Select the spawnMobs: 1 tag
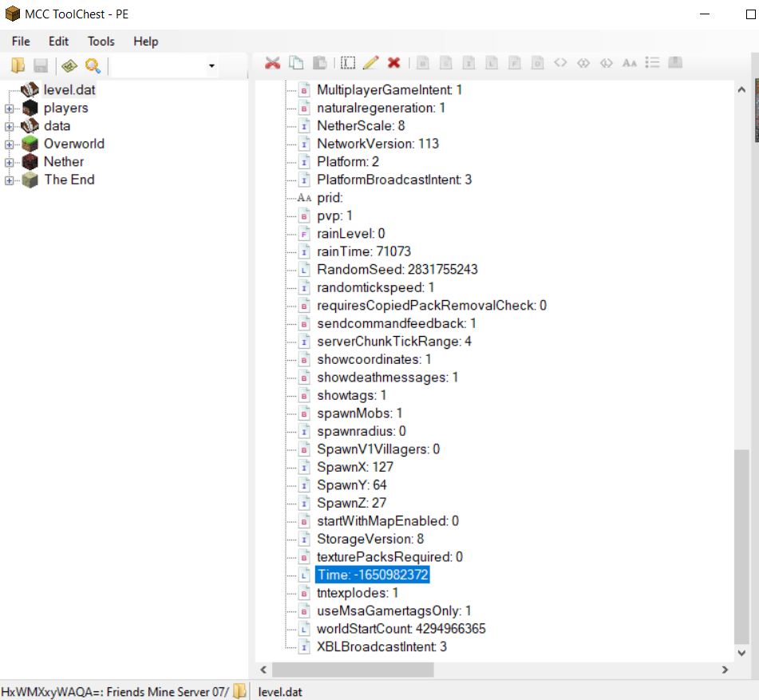 359,413
